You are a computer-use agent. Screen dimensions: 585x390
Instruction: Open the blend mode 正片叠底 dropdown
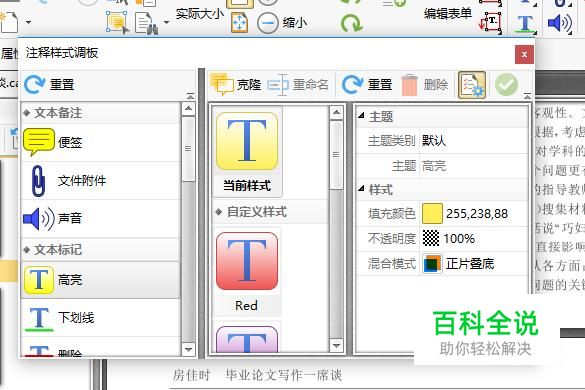tap(474, 264)
